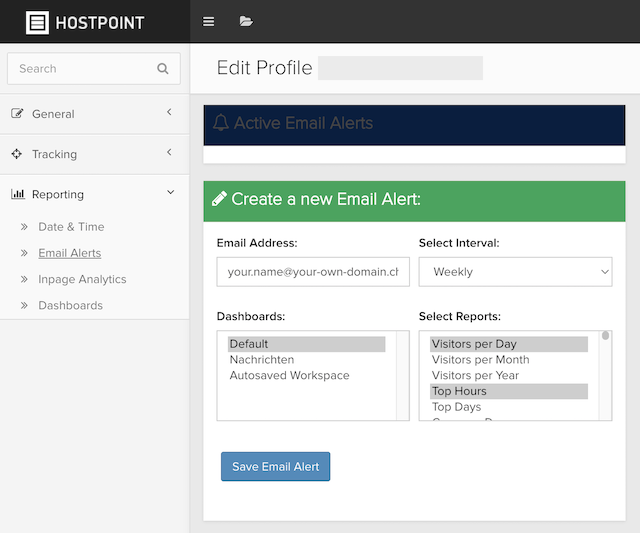Go to Date & Time settings
Viewport: 640px width, 533px height.
[71, 227]
